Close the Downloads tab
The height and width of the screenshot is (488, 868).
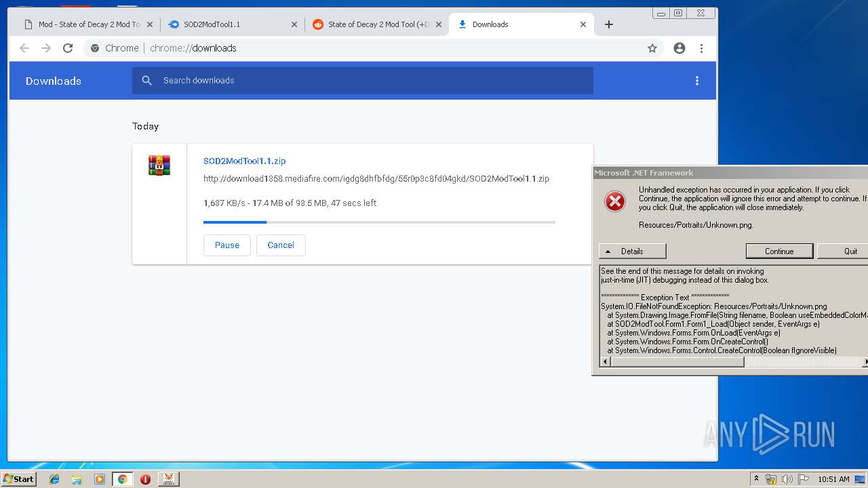[583, 24]
